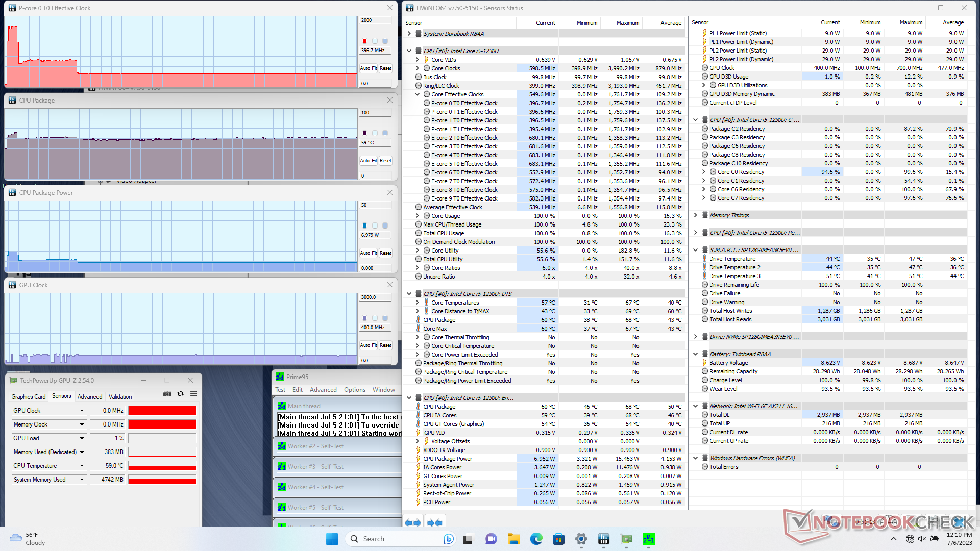Click the GPU-Z refresh icon
The width and height of the screenshot is (980, 551).
click(x=180, y=394)
